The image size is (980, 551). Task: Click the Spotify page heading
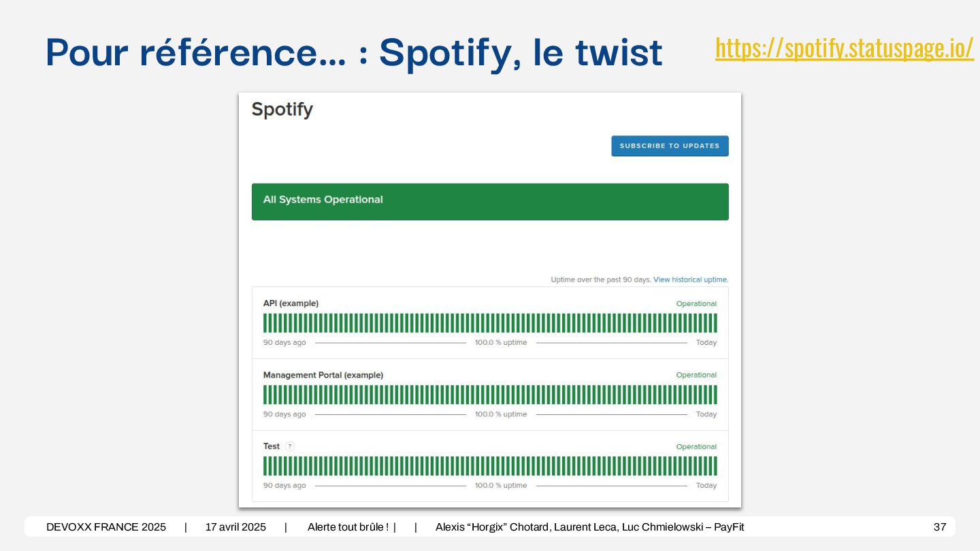282,110
